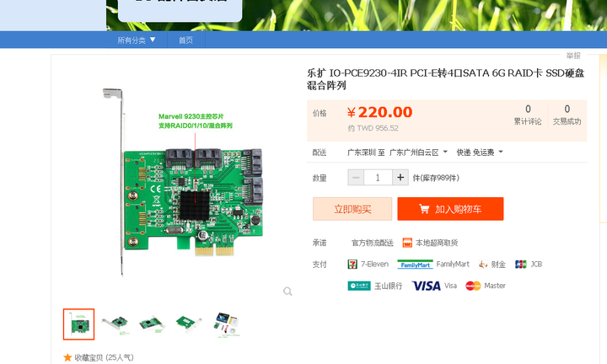Viewport: 607px width, 364px height.
Task: Click the 立即购买 buy now button
Action: [x=352, y=209]
